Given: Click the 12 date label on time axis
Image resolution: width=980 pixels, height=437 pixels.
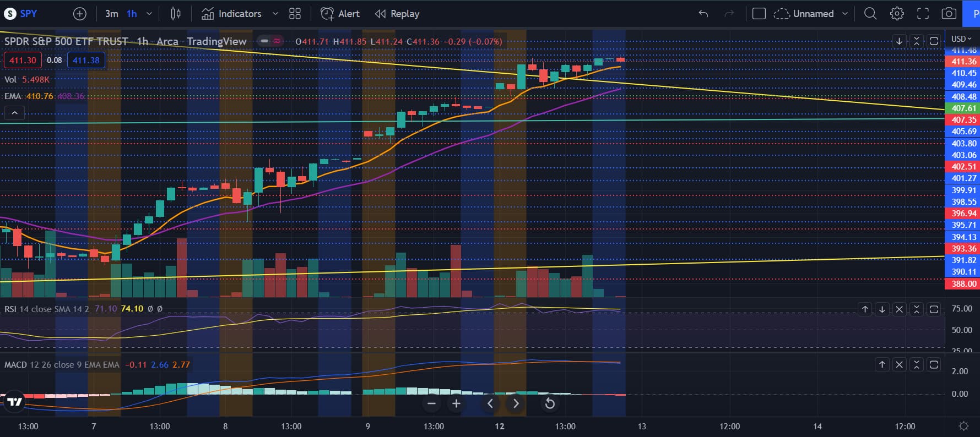Looking at the screenshot, I should [500, 427].
